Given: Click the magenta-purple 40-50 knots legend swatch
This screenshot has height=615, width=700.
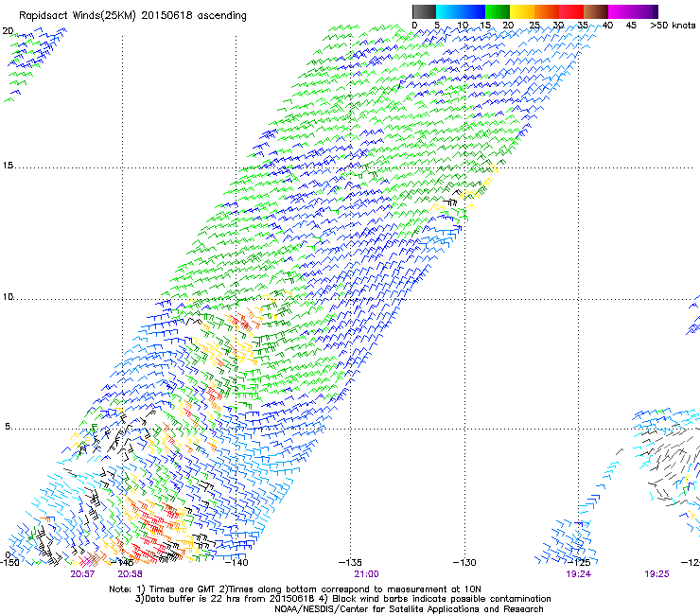Looking at the screenshot, I should tap(633, 11).
